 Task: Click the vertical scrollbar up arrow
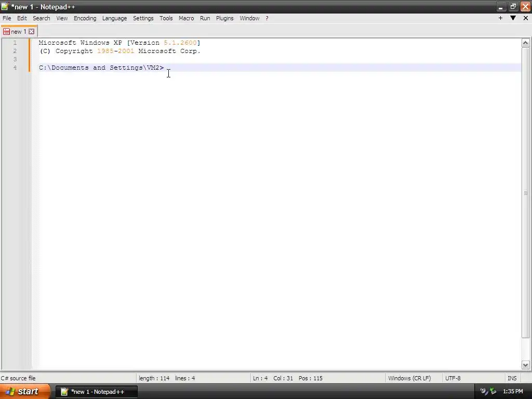[526, 43]
